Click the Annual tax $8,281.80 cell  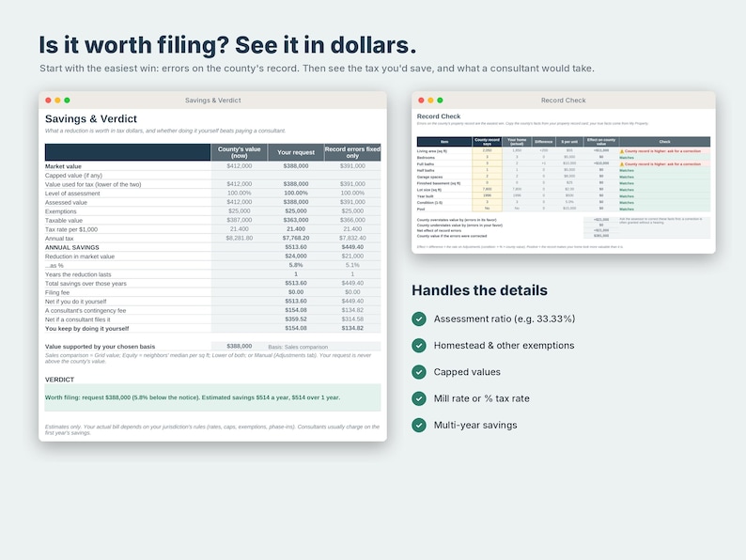[x=239, y=239]
